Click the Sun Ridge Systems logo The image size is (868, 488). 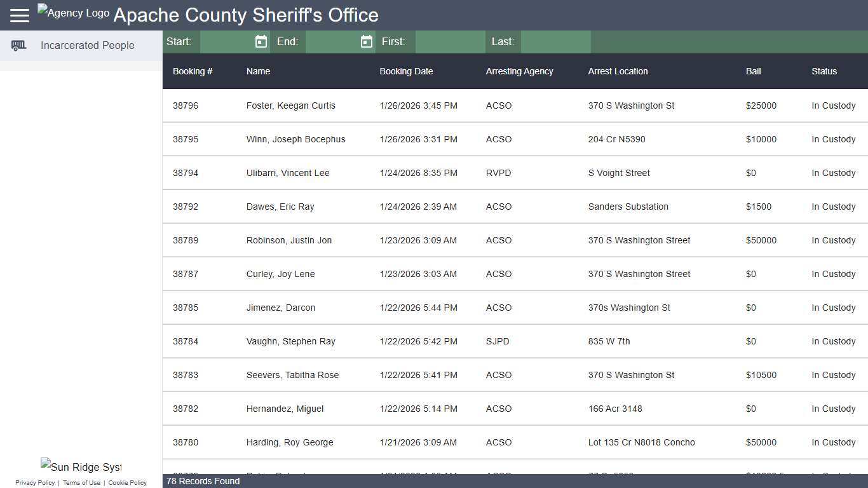pyautogui.click(x=81, y=466)
